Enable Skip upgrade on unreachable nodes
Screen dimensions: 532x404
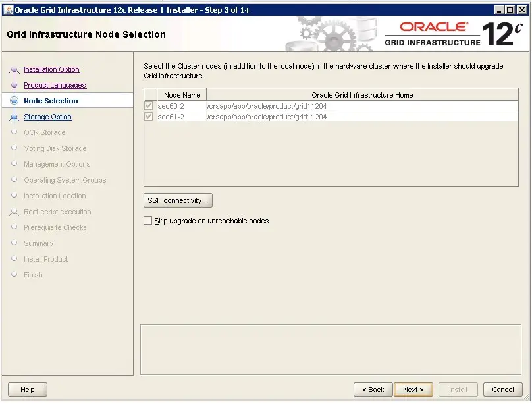tap(147, 221)
